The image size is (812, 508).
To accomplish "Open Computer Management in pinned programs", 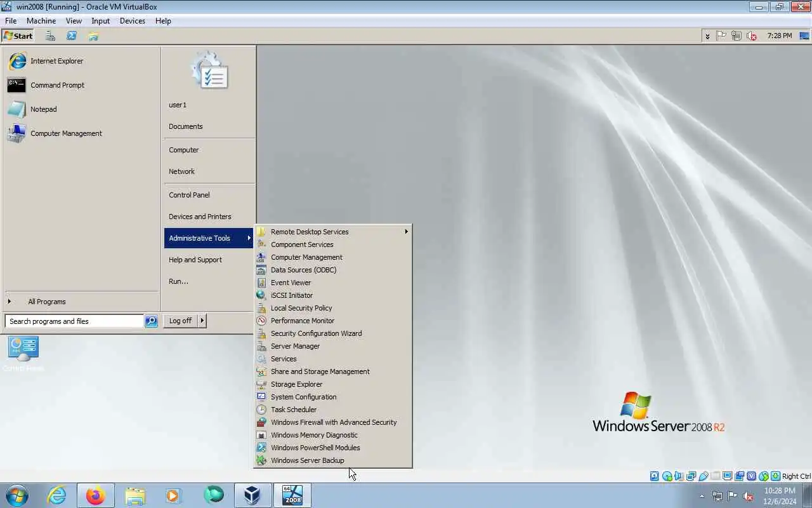I will (x=81, y=133).
